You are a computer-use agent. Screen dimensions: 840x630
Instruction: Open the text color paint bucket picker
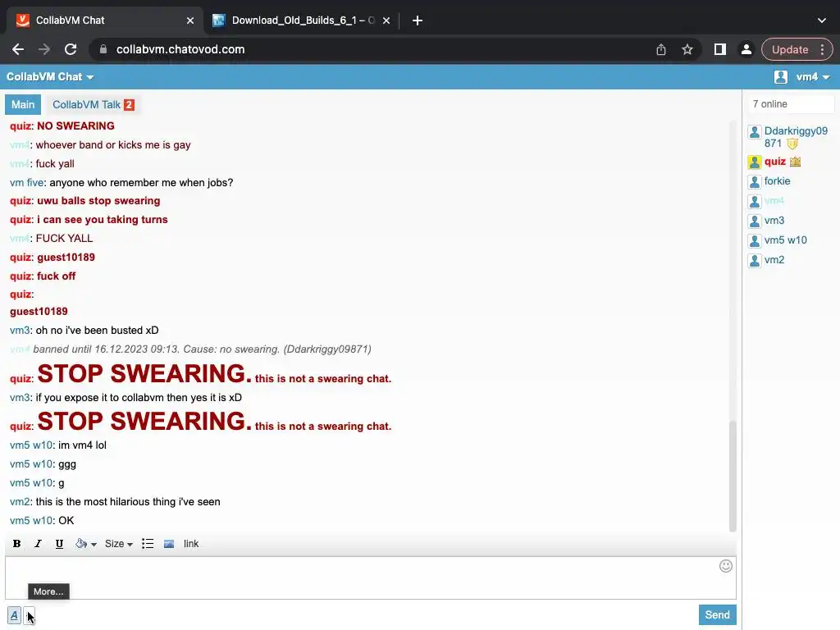[85, 544]
